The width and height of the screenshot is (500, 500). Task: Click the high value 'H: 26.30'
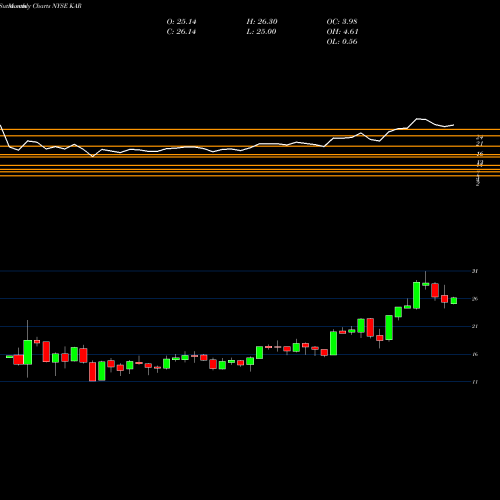262,22
